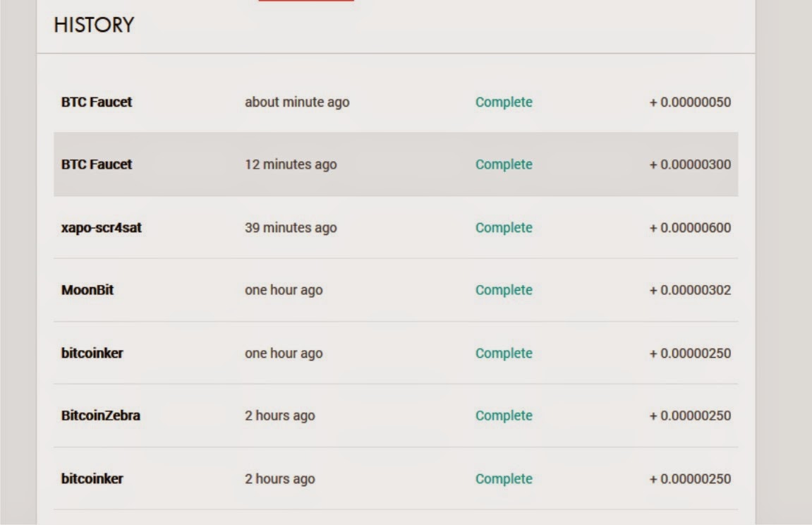Click the + 0.00000302 MoonBit amount

pyautogui.click(x=690, y=290)
